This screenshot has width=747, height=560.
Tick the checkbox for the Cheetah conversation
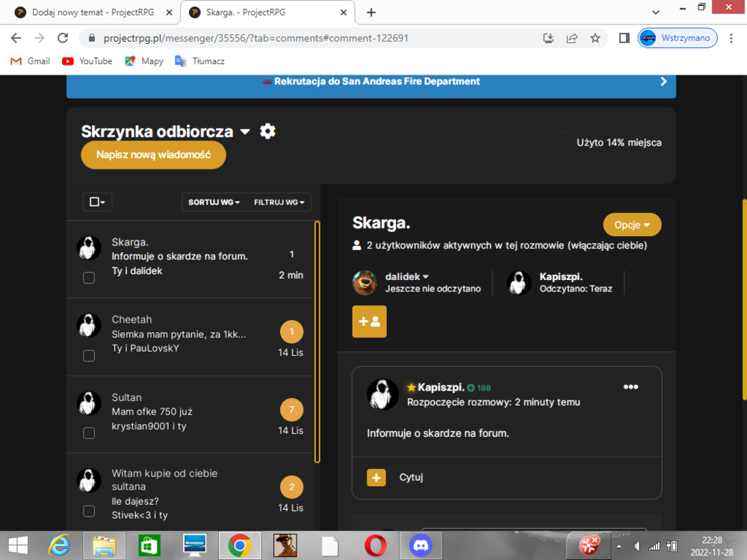coord(89,355)
